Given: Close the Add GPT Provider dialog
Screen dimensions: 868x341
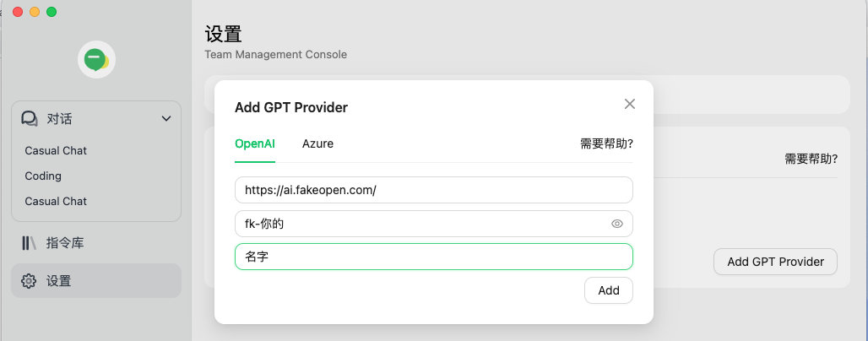Looking at the screenshot, I should [x=629, y=104].
